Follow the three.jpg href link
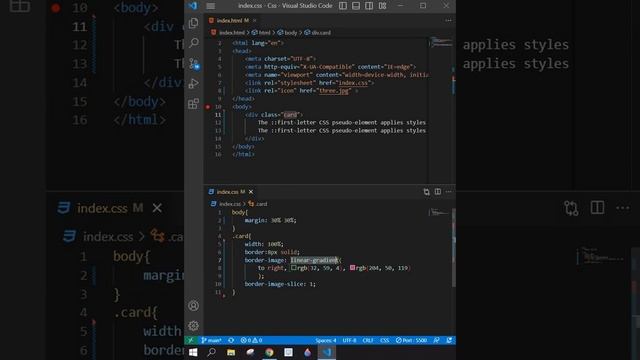The height and width of the screenshot is (360, 640). pyautogui.click(x=334, y=91)
